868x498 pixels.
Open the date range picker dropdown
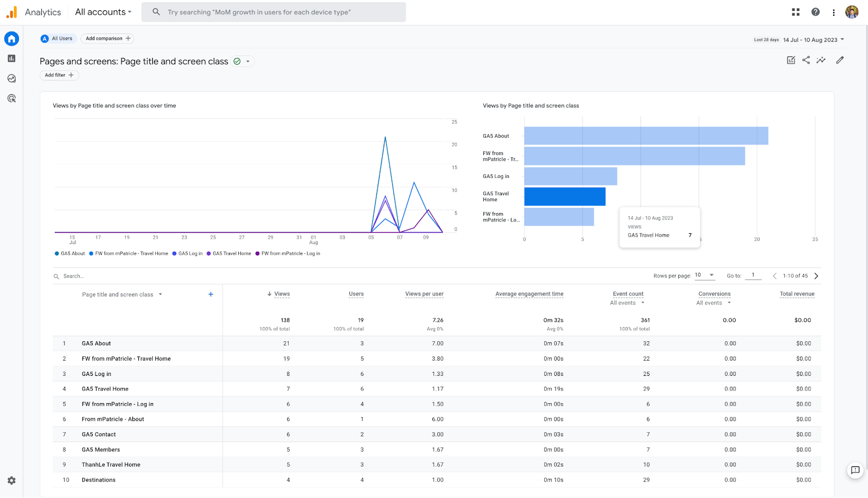[x=813, y=40]
